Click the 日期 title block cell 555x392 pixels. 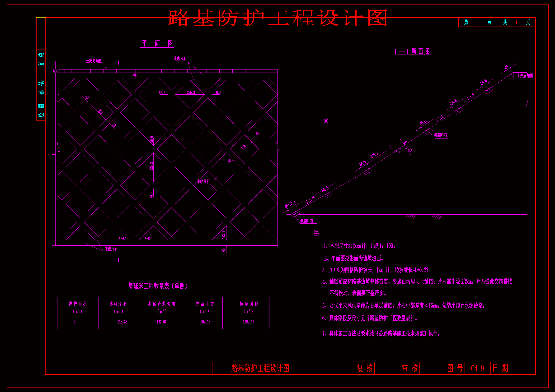click(x=500, y=368)
